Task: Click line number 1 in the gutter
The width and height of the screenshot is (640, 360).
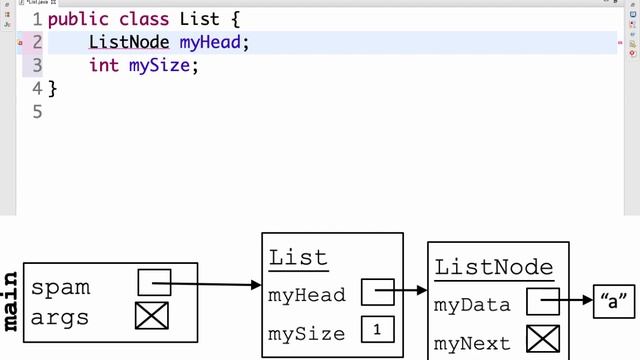Action: point(37,19)
